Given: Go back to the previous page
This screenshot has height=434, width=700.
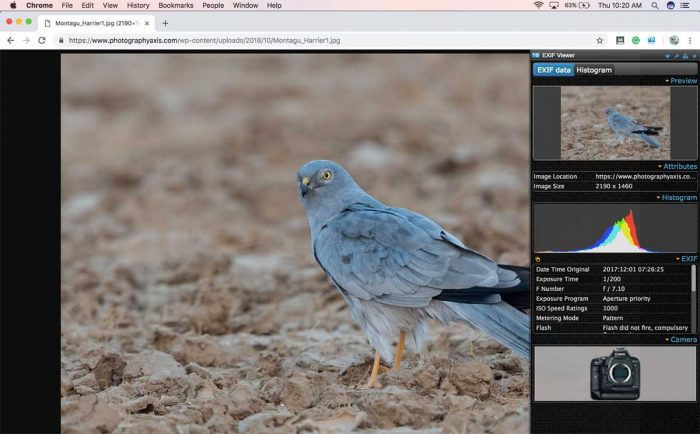Looking at the screenshot, I should point(10,40).
